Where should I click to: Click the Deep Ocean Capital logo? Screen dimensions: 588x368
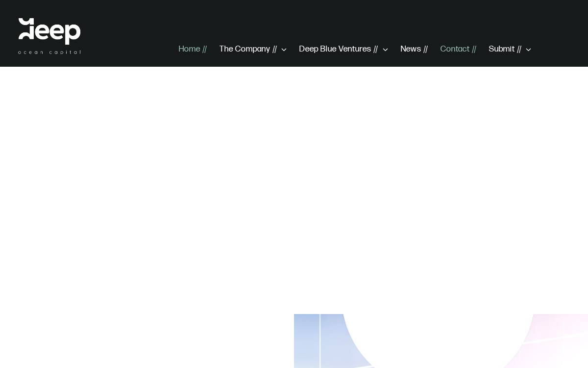click(49, 36)
